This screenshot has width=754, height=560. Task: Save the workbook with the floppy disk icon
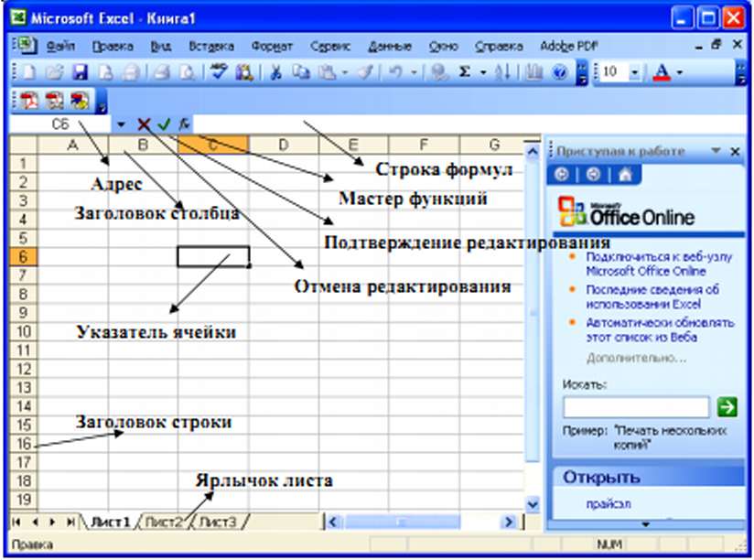(x=80, y=72)
